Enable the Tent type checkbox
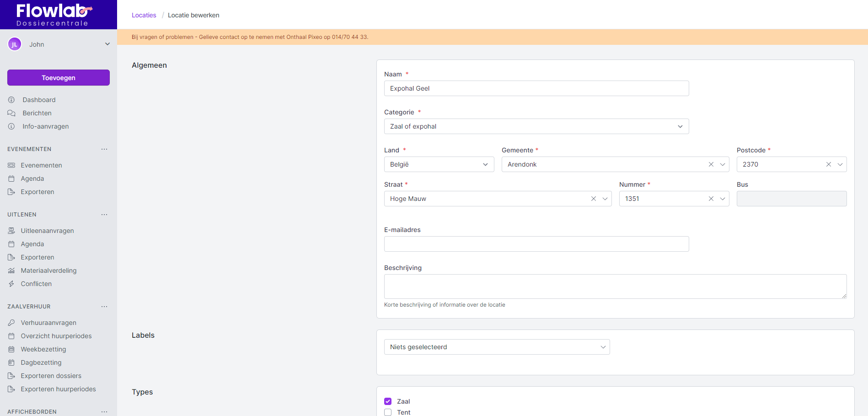 pos(388,412)
